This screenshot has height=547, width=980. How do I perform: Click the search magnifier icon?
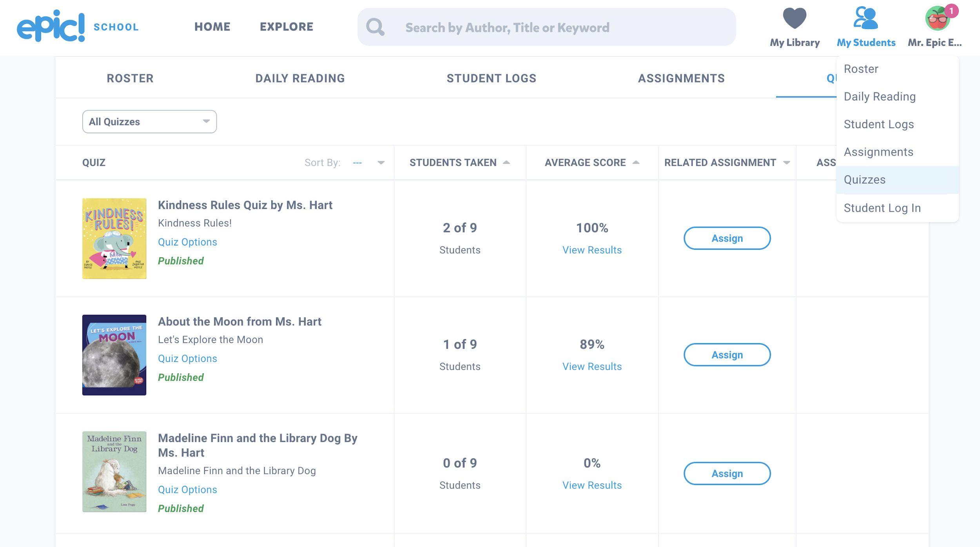pos(375,27)
